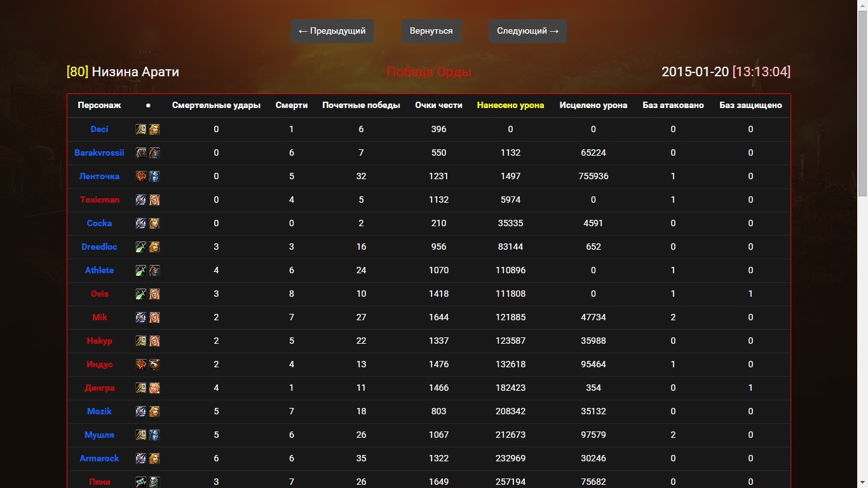Open the next match via Следующий

(527, 31)
